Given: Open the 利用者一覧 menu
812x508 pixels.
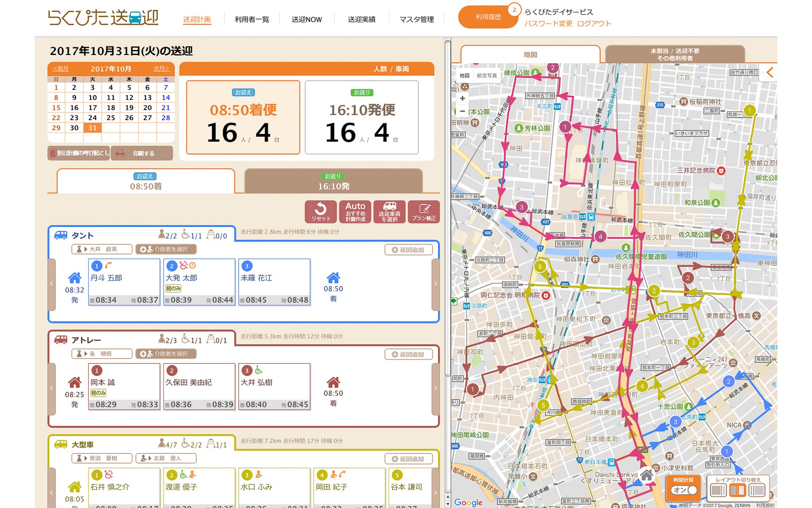Looking at the screenshot, I should [x=252, y=19].
